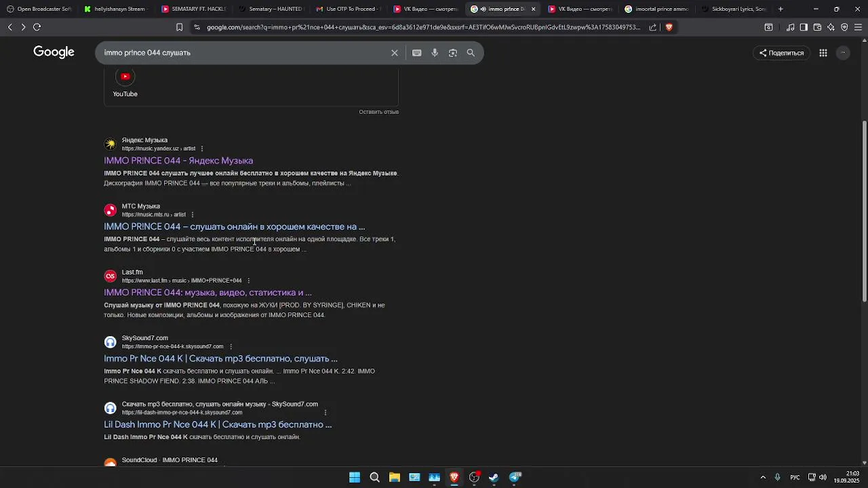The image size is (868, 488).
Task: Click Оставить отзыв feedback link
Action: coord(378,112)
